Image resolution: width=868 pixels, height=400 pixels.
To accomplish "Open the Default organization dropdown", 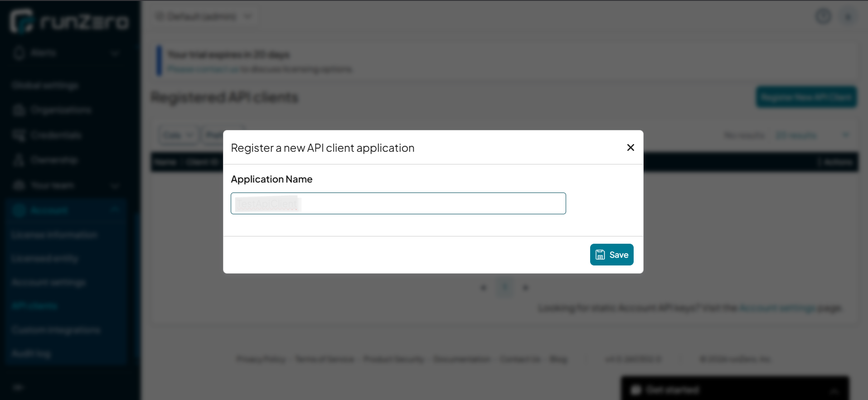I will [x=204, y=17].
